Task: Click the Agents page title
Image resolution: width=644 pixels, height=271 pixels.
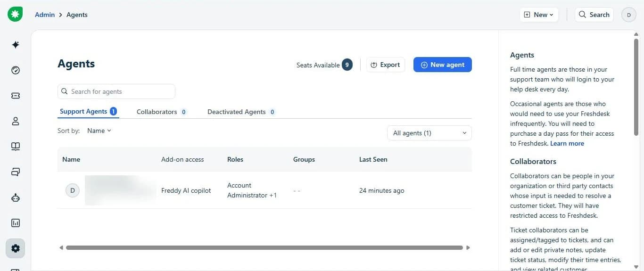Action: point(76,64)
